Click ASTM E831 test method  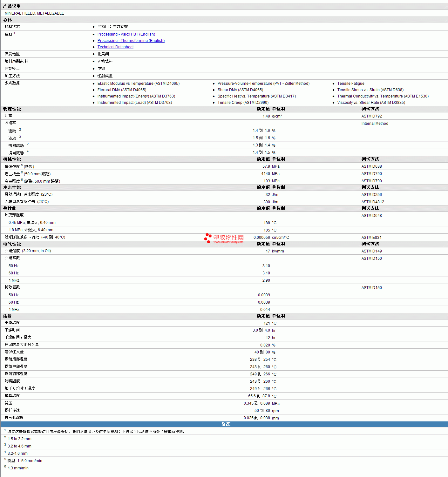coord(371,238)
